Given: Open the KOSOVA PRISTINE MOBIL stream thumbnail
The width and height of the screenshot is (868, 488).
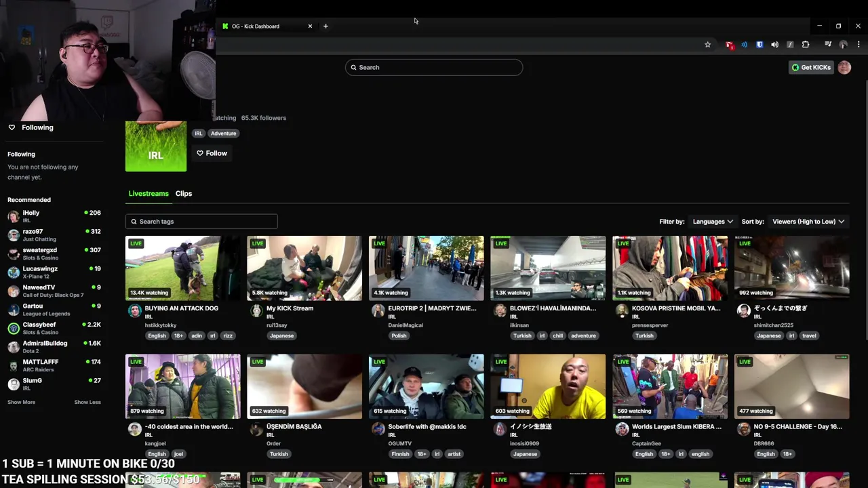Looking at the screenshot, I should 670,268.
